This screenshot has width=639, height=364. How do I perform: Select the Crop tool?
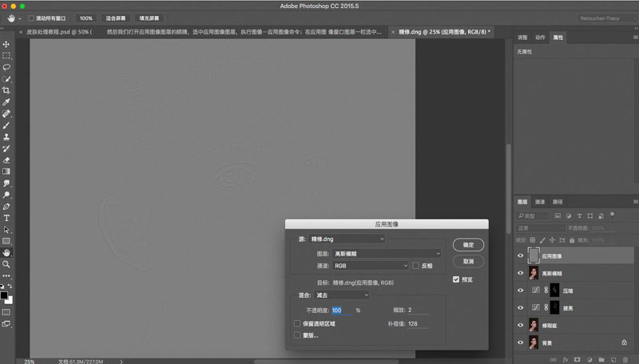tap(6, 90)
